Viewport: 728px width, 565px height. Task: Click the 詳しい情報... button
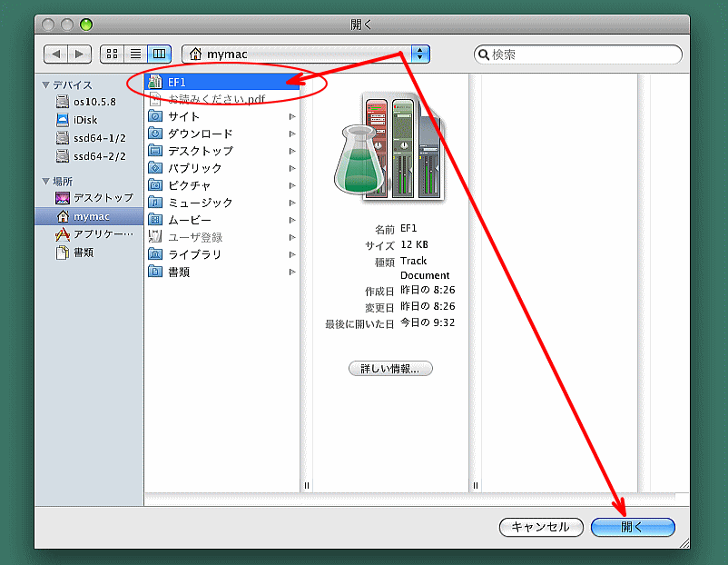(x=390, y=369)
